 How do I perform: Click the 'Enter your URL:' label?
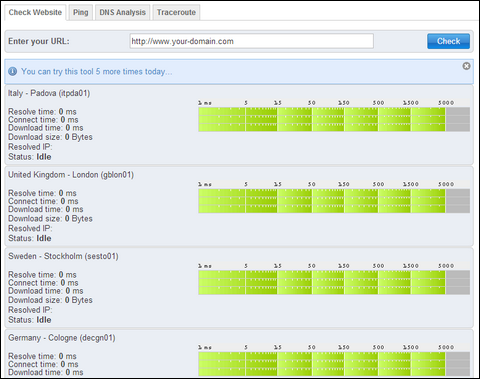39,41
